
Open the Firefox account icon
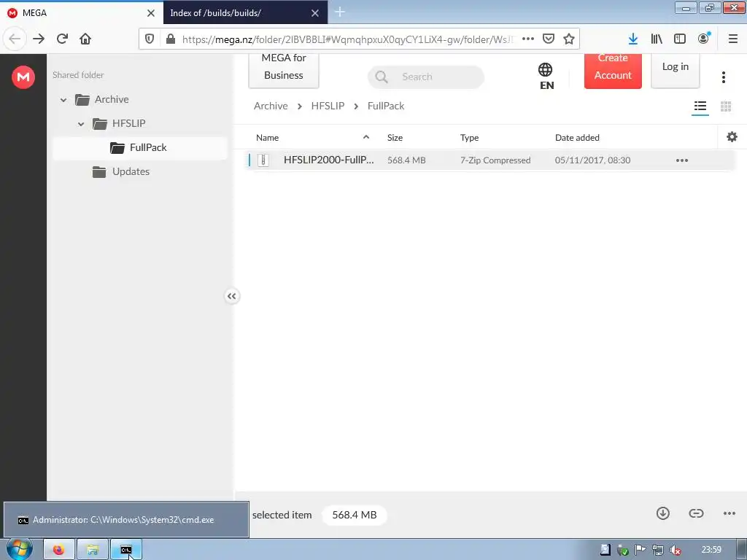[704, 39]
